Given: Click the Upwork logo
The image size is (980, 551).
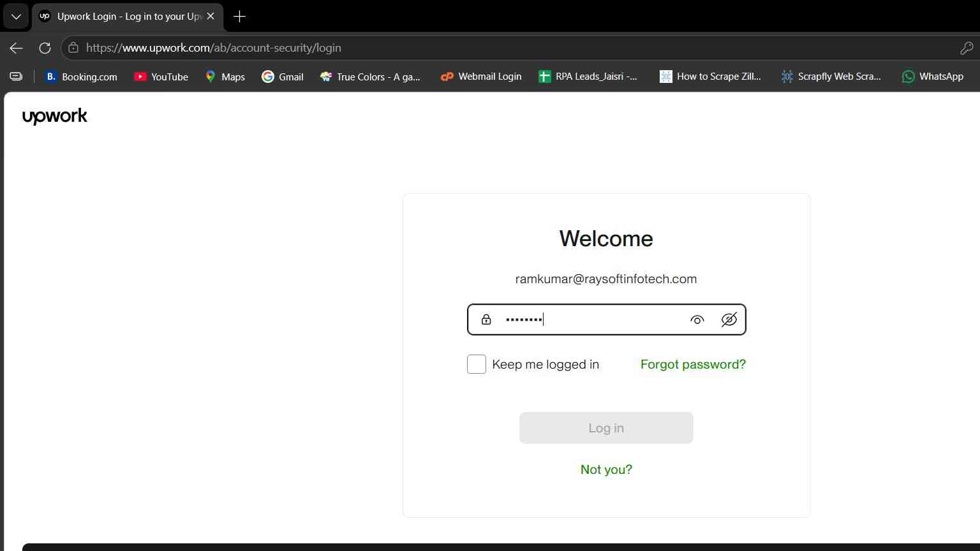Looking at the screenshot, I should point(55,116).
